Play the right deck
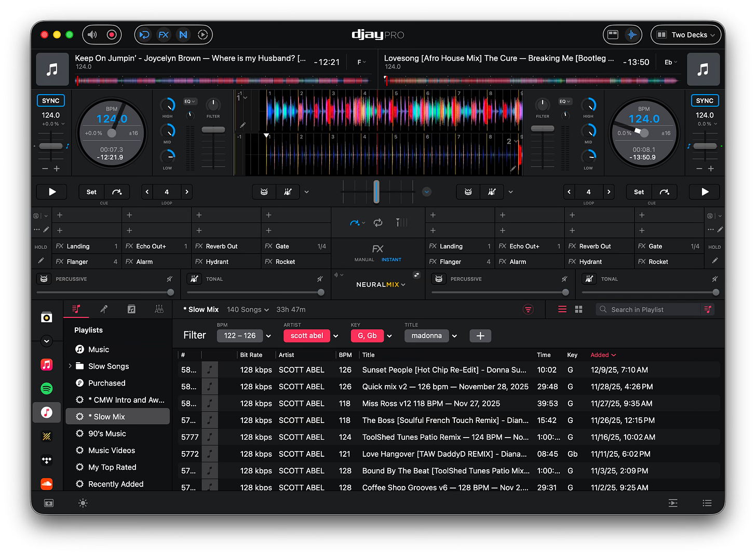The image size is (756, 555). coord(705,192)
